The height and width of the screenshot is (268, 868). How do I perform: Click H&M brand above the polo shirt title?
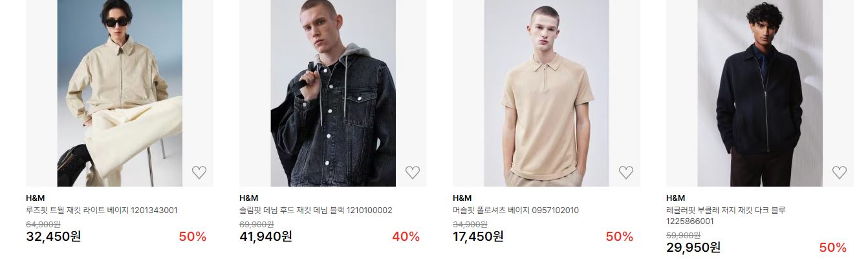(x=462, y=198)
